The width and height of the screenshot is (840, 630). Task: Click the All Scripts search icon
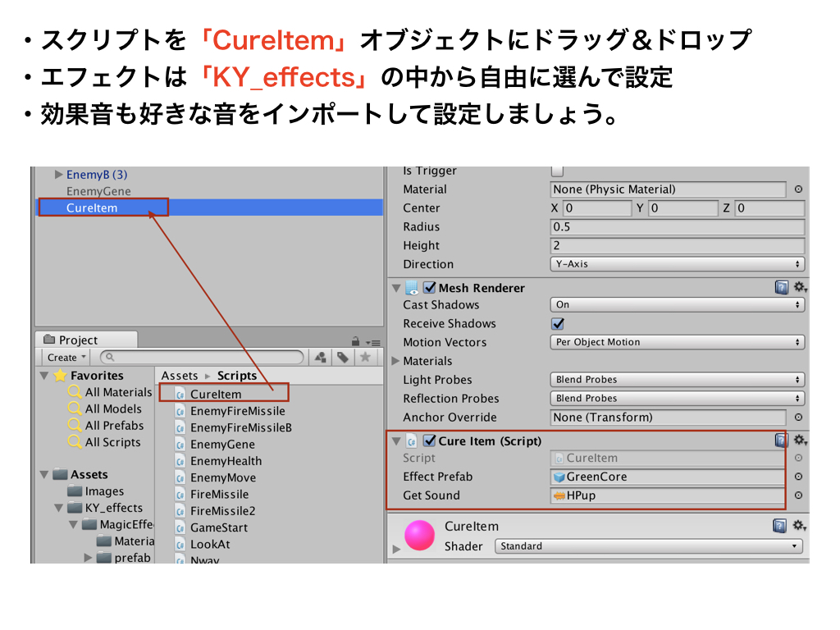75,442
